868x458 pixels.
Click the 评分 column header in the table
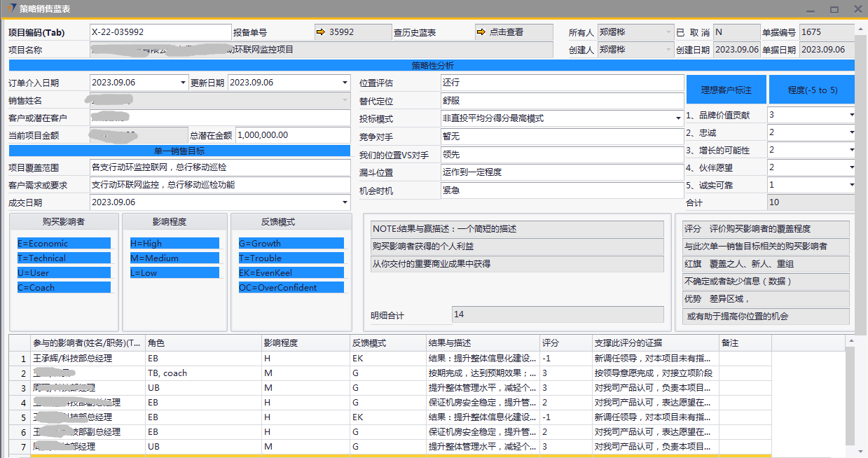point(565,344)
